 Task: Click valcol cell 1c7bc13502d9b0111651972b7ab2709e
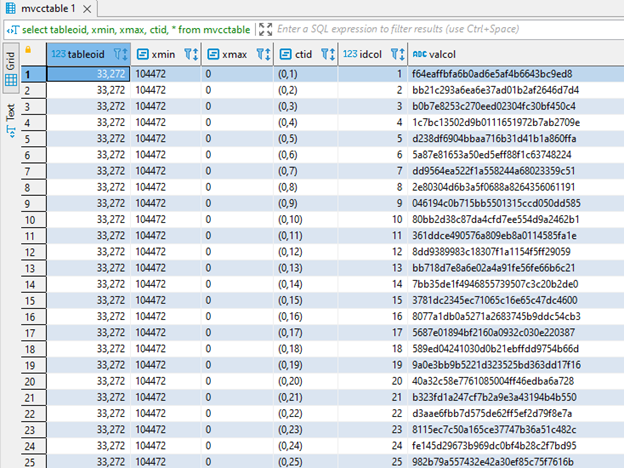click(x=516, y=123)
